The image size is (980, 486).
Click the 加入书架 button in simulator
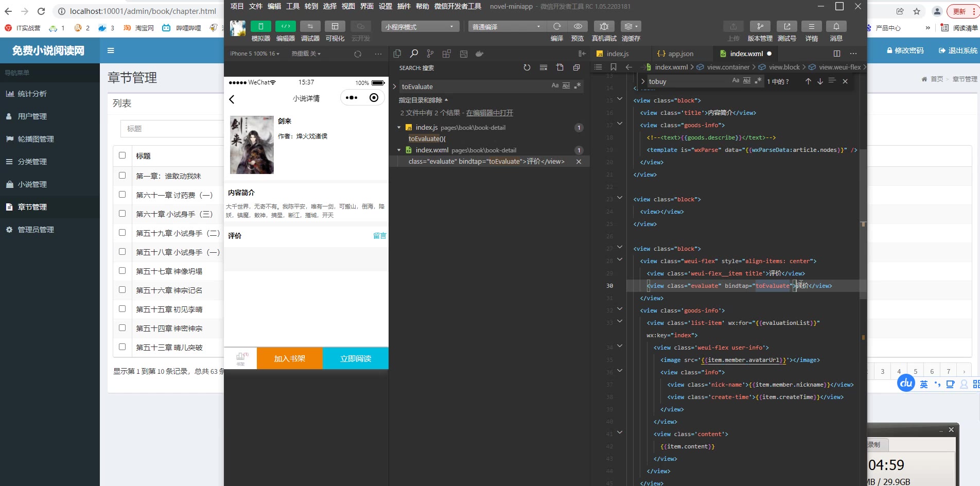point(289,358)
